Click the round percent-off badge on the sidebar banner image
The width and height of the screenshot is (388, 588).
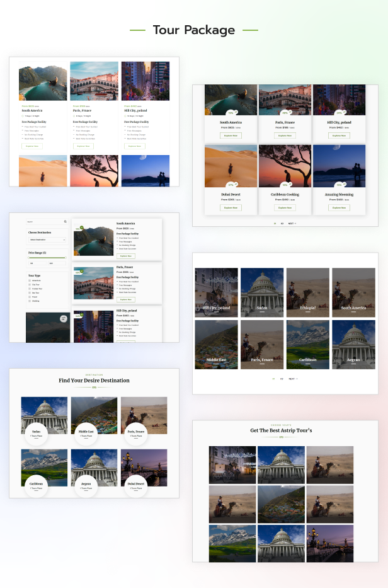pos(64,319)
